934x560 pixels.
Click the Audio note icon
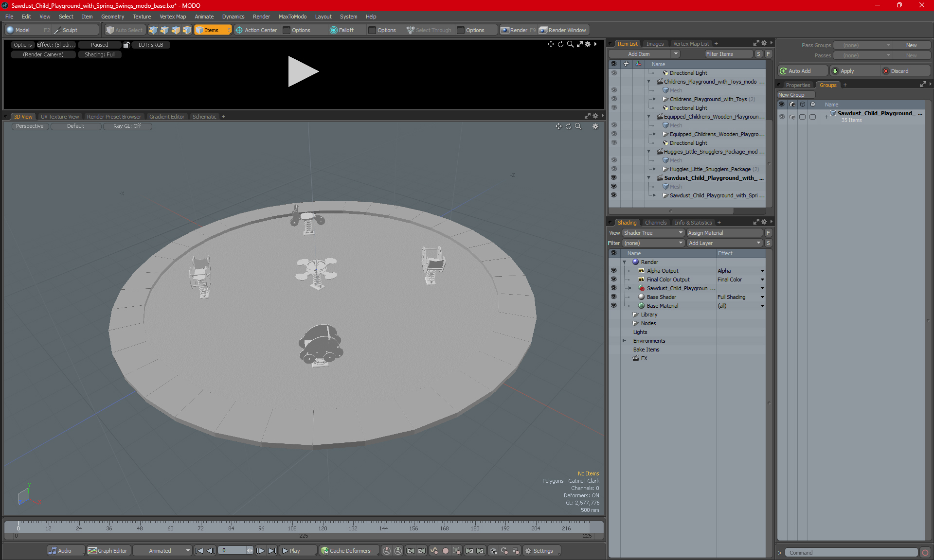click(53, 551)
